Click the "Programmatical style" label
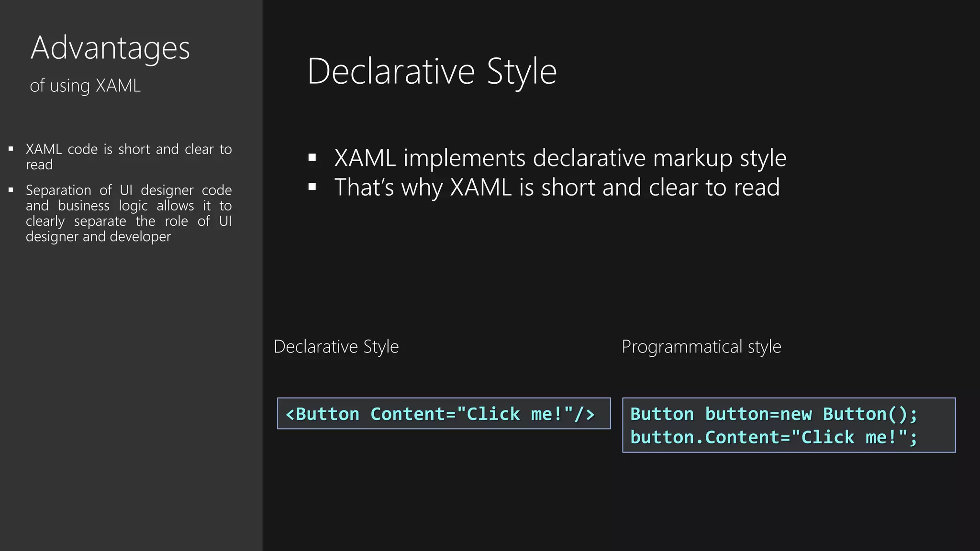 click(x=701, y=347)
